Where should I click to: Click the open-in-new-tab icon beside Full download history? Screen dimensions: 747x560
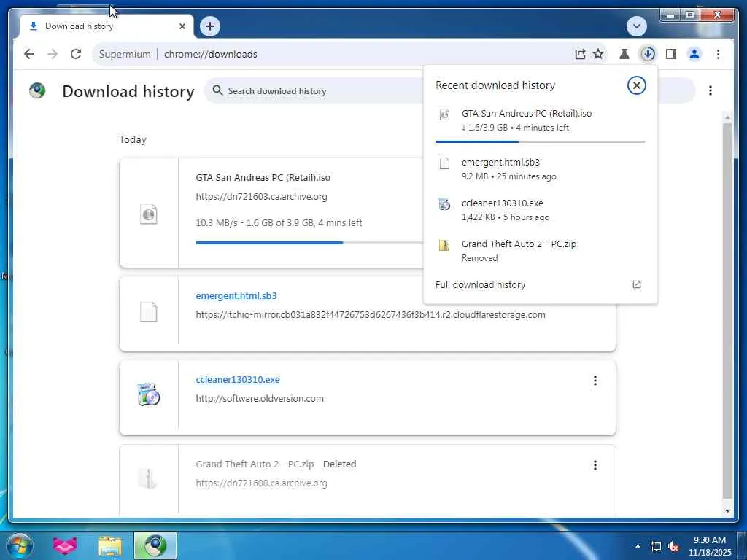pos(636,285)
